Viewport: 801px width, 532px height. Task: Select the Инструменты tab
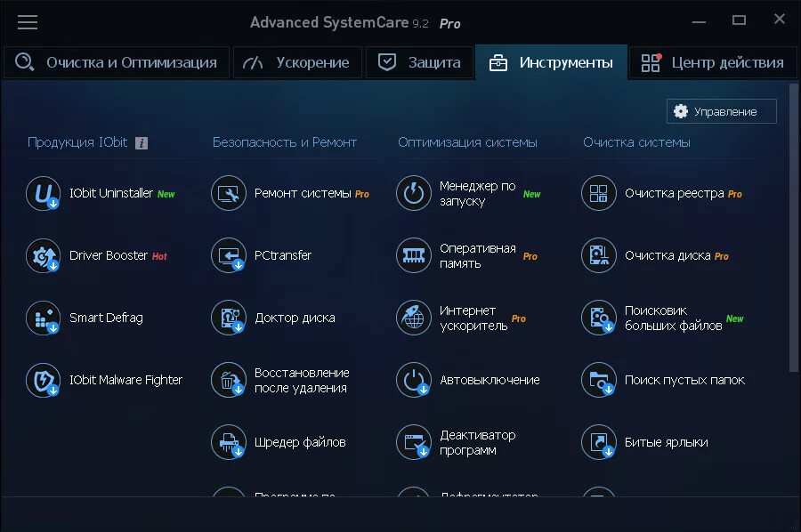(551, 62)
